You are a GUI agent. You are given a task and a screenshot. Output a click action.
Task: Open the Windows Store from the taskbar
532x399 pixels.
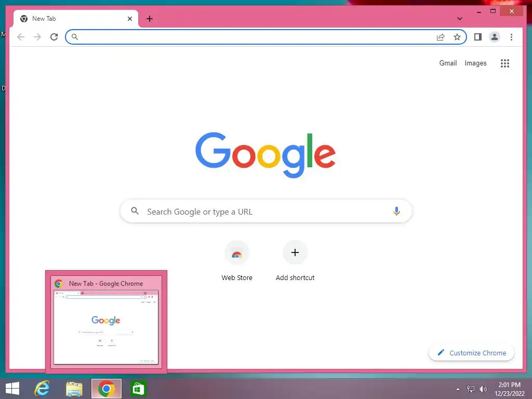(x=138, y=389)
